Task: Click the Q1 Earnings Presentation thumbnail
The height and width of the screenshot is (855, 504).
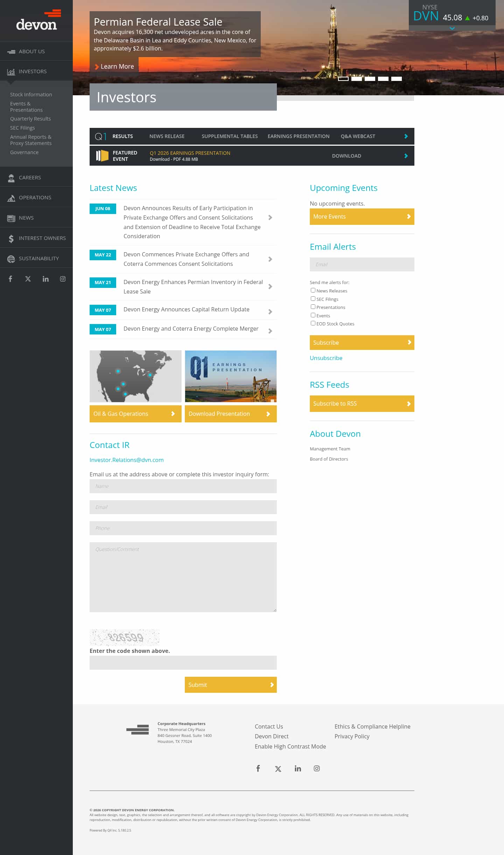Action: (x=231, y=376)
